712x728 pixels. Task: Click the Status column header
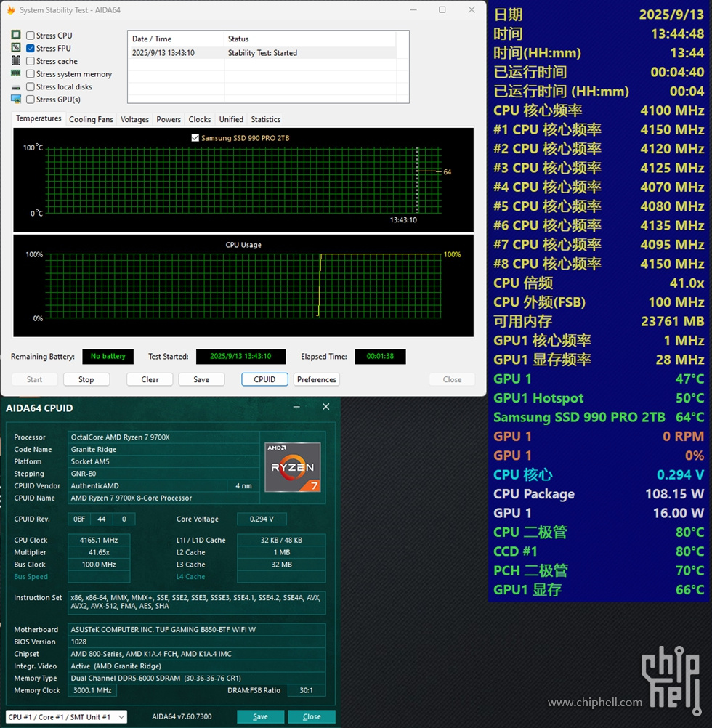pyautogui.click(x=310, y=39)
